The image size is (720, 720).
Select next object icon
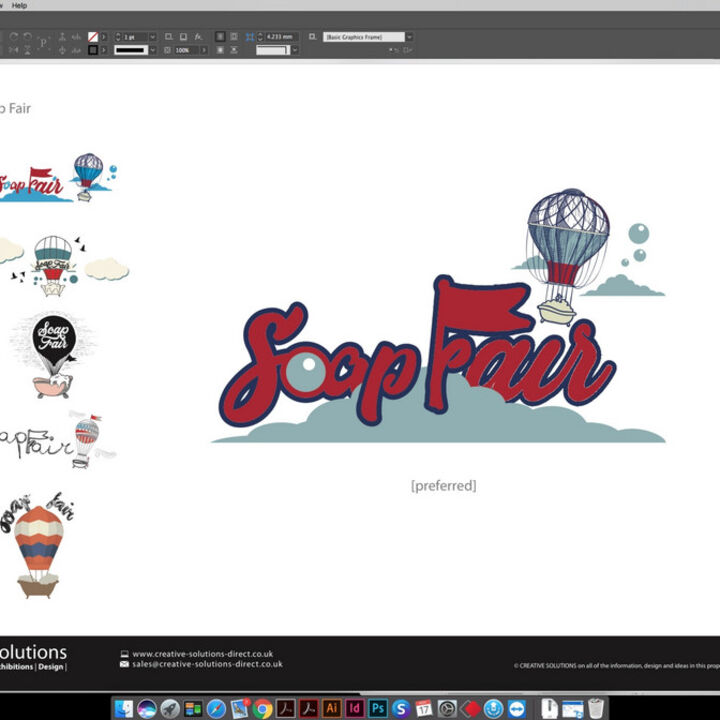(76, 50)
